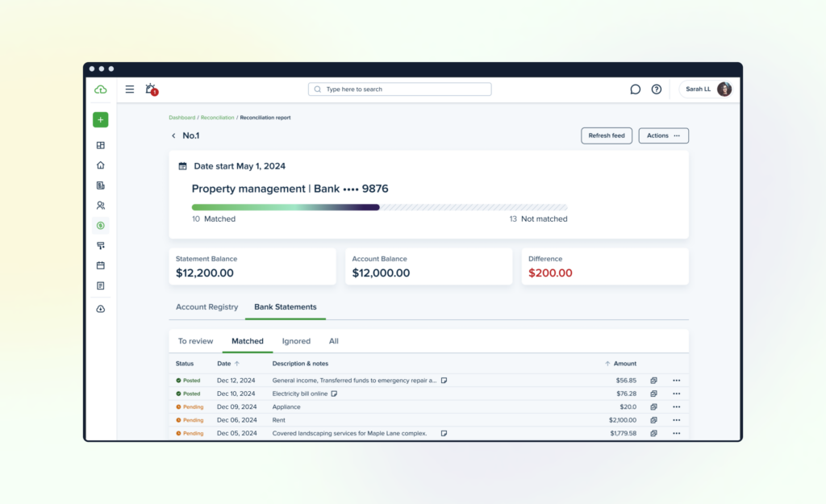Click the copy icon on the $1,779.58 row

[653, 433]
